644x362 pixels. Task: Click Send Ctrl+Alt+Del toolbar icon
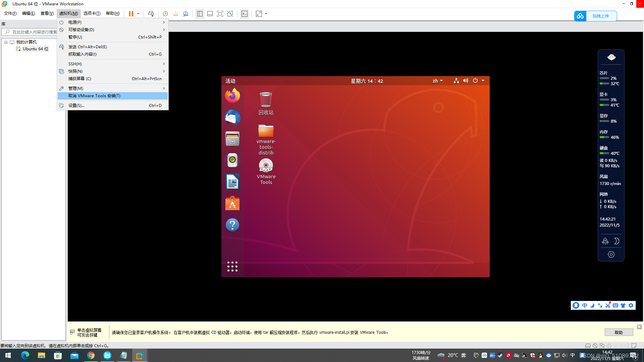(151, 14)
